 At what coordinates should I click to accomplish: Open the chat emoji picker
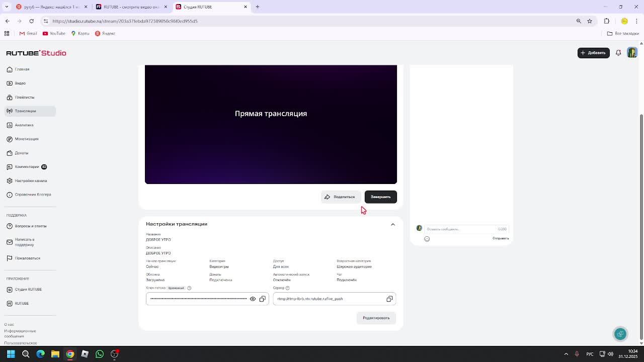(x=427, y=239)
